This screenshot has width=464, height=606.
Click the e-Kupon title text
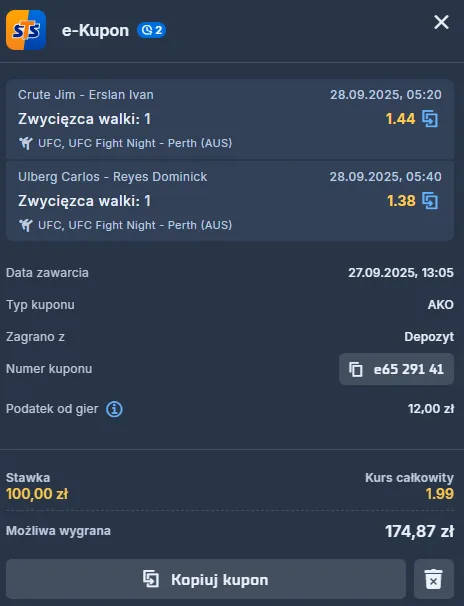pos(95,31)
